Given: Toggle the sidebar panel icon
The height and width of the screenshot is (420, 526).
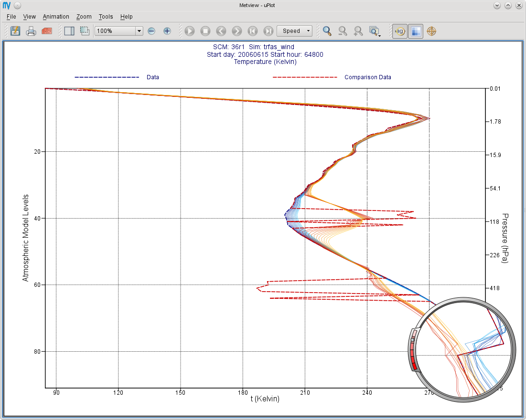Looking at the screenshot, I should [x=69, y=31].
